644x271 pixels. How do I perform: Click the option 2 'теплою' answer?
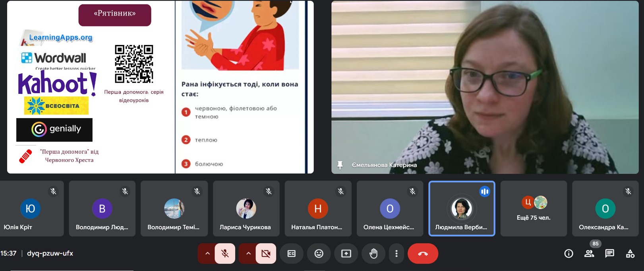(206, 140)
